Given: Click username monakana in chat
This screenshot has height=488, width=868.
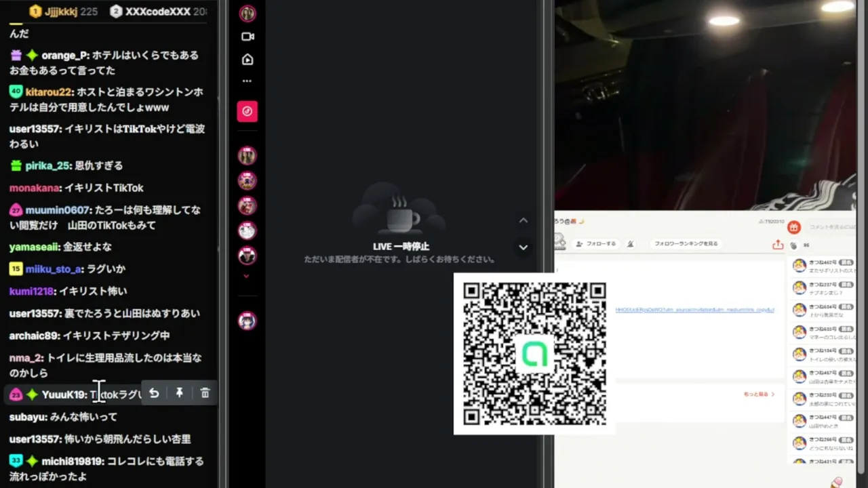Looking at the screenshot, I should (x=34, y=188).
